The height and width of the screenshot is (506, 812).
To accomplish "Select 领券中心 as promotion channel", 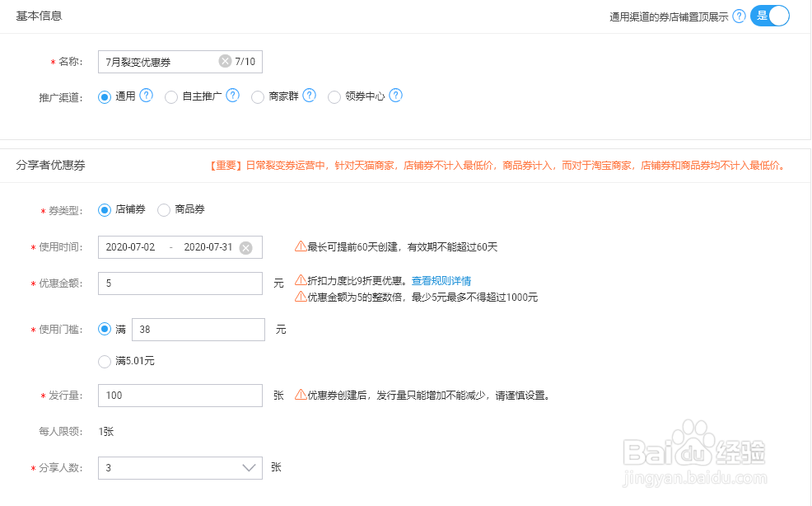I will 334,96.
